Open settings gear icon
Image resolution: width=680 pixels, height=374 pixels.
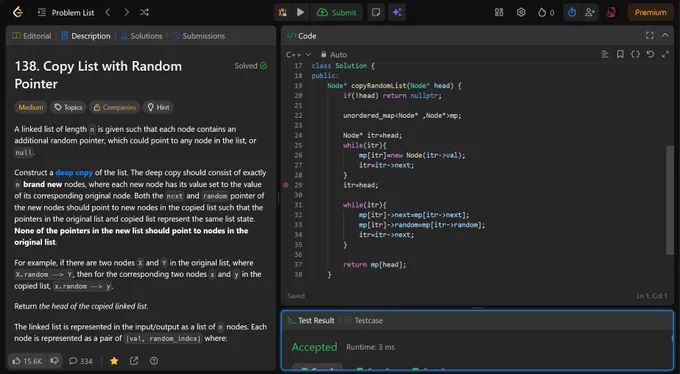pyautogui.click(x=521, y=13)
